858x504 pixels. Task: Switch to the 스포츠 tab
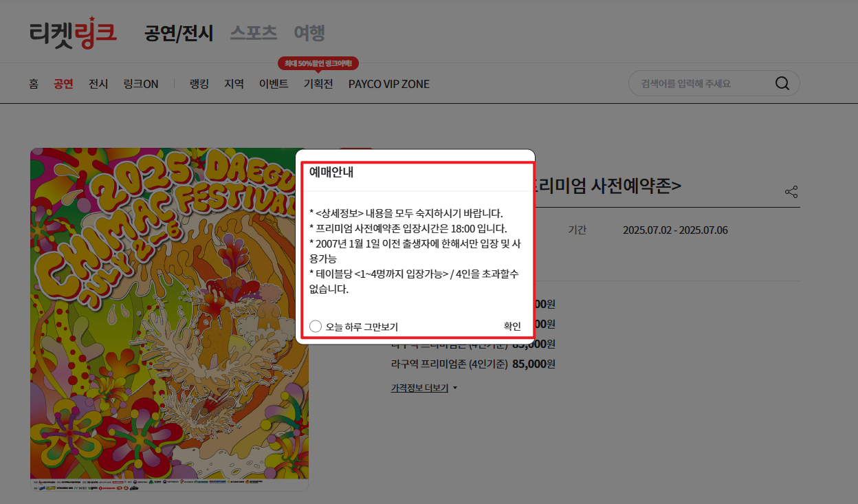[253, 32]
